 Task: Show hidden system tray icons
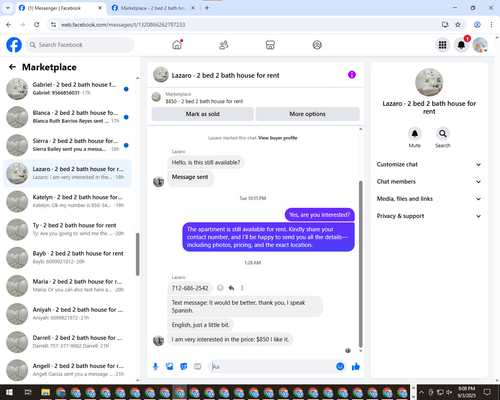coord(421,392)
